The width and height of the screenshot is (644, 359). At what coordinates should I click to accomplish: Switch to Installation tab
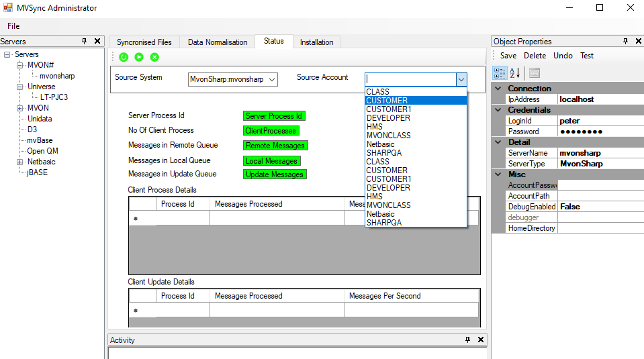coord(317,42)
